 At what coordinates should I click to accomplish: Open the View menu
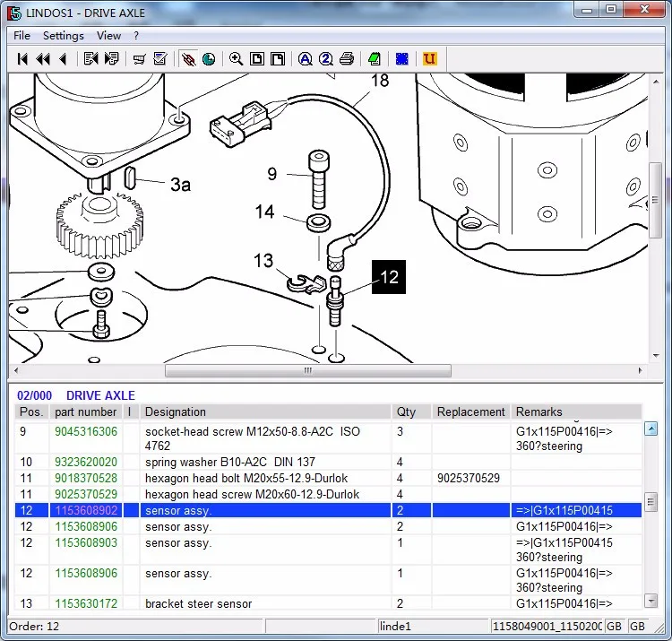point(108,36)
